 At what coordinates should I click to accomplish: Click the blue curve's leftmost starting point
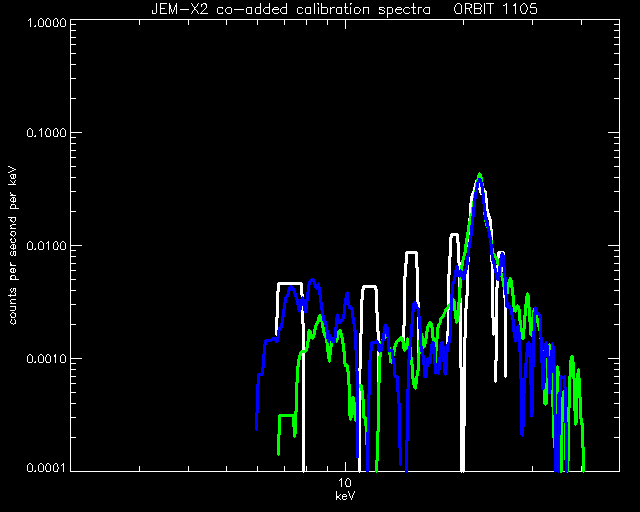(256, 427)
